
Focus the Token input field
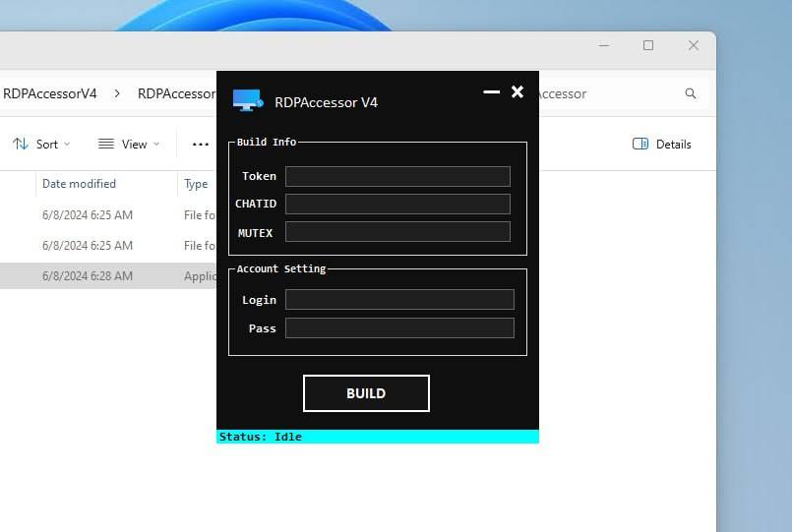tap(397, 176)
